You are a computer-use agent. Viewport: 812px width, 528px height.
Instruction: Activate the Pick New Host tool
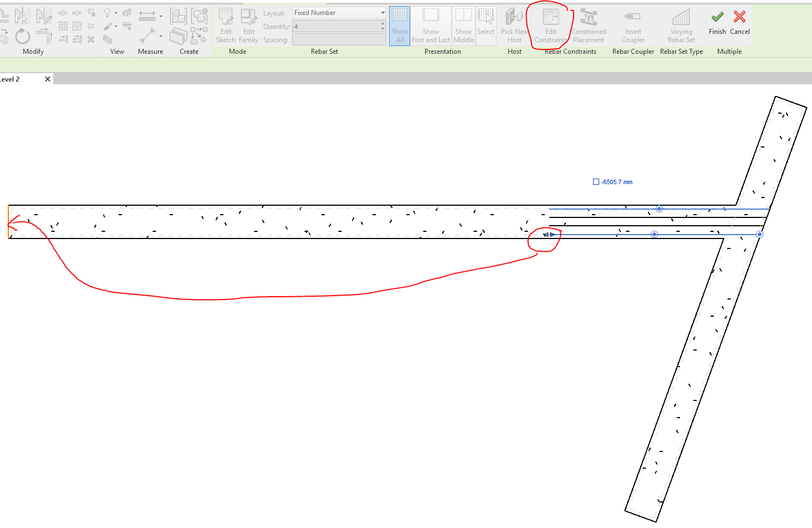point(514,26)
